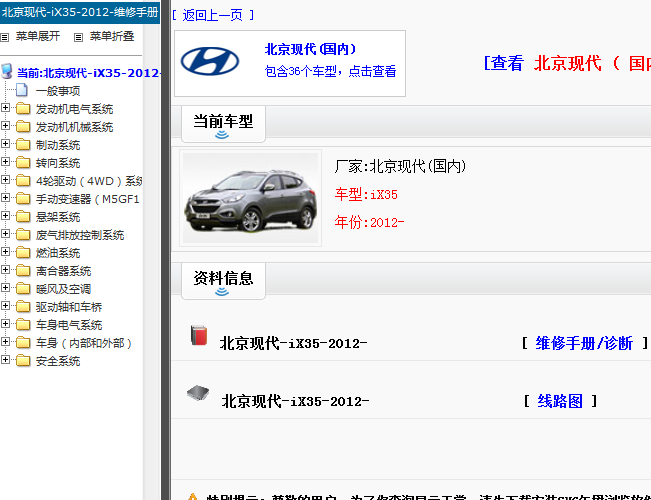
Task: Expand the 悬架系统 tree node
Action: pos(5,216)
